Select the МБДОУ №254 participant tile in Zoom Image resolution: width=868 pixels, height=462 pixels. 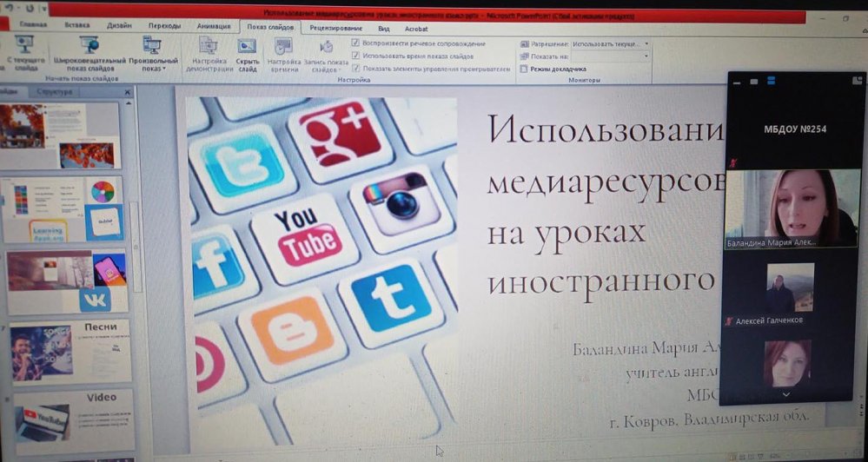[x=794, y=129]
